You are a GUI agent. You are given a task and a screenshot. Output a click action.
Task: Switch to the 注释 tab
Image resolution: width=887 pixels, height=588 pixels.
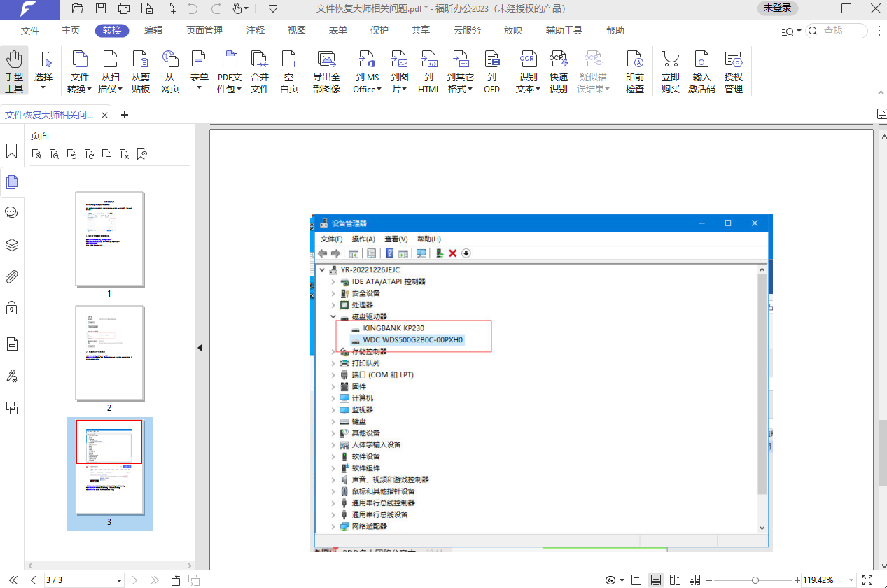click(x=256, y=31)
